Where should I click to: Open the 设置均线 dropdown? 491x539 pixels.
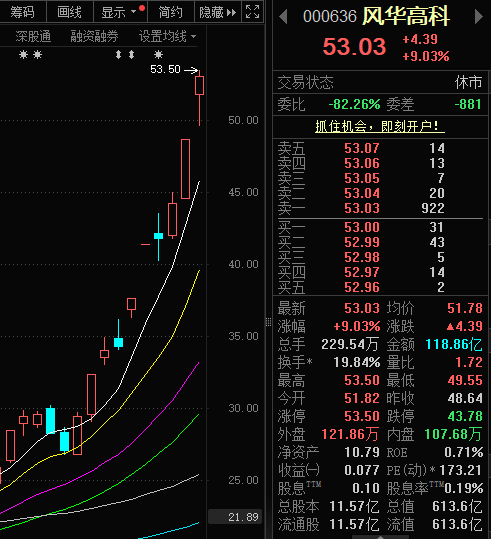(x=167, y=36)
